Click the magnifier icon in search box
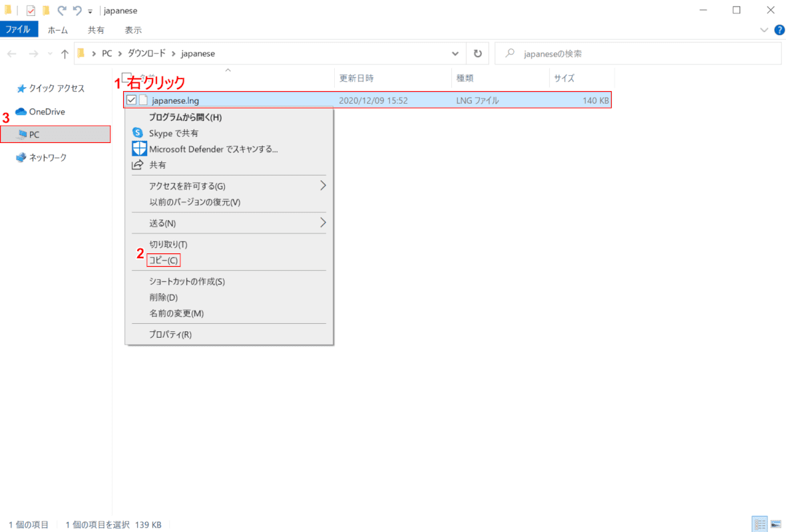 click(510, 53)
